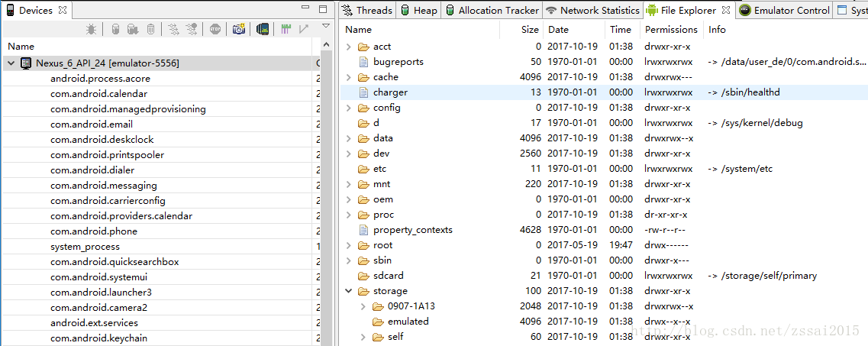The height and width of the screenshot is (346, 868).
Task: Expand the acct folder
Action: [348, 47]
